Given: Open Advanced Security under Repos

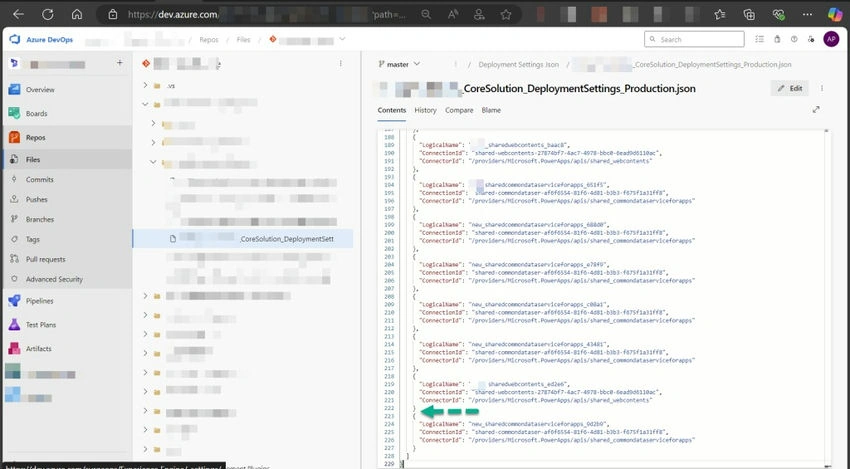Looking at the screenshot, I should pyautogui.click(x=67, y=279).
